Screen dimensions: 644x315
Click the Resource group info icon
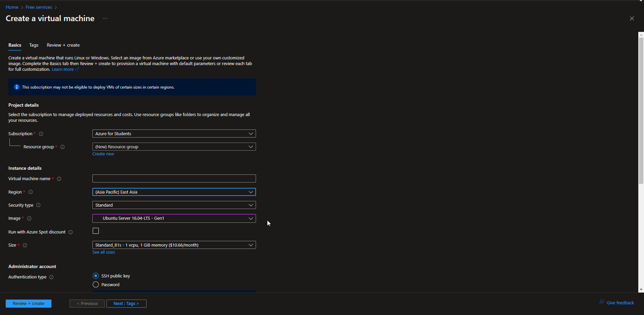(x=62, y=147)
